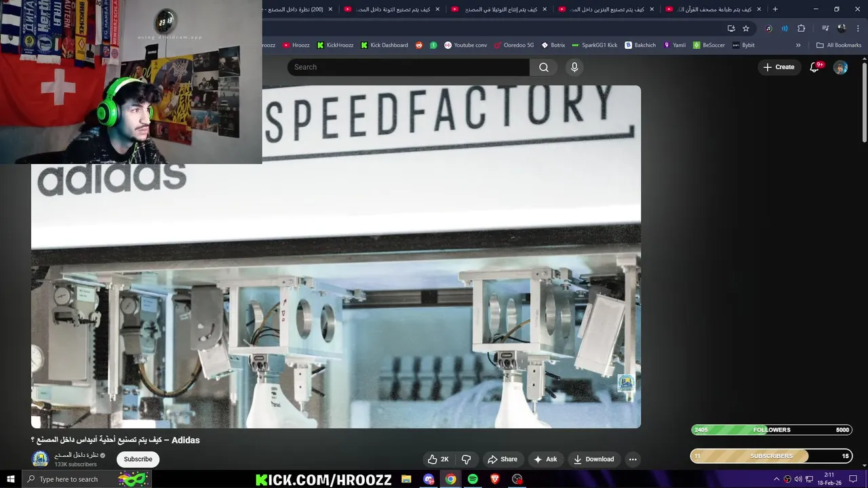Open the Bakchich bookmark
Screen dimensions: 868x488
click(x=640, y=45)
